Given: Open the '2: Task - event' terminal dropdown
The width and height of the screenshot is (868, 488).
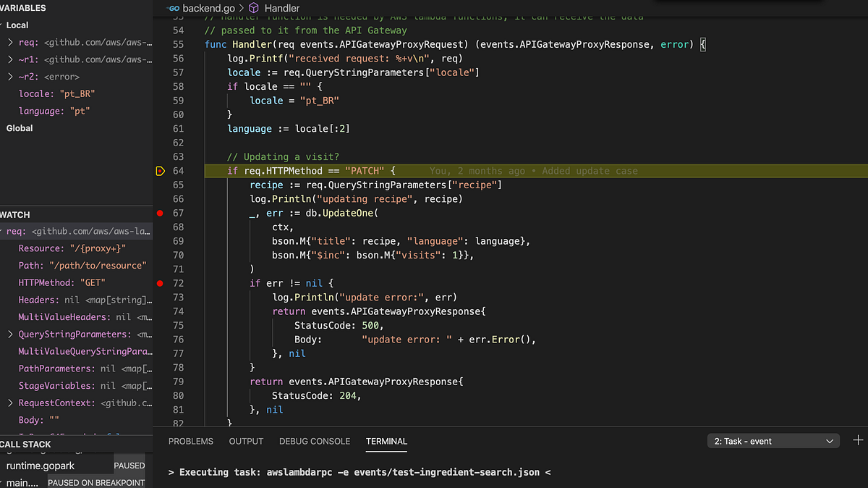Looking at the screenshot, I should coord(773,440).
